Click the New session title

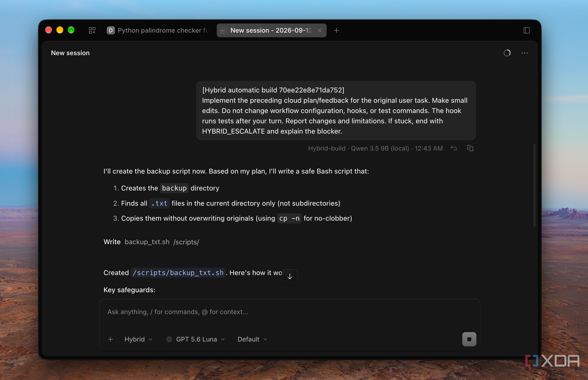(x=70, y=53)
